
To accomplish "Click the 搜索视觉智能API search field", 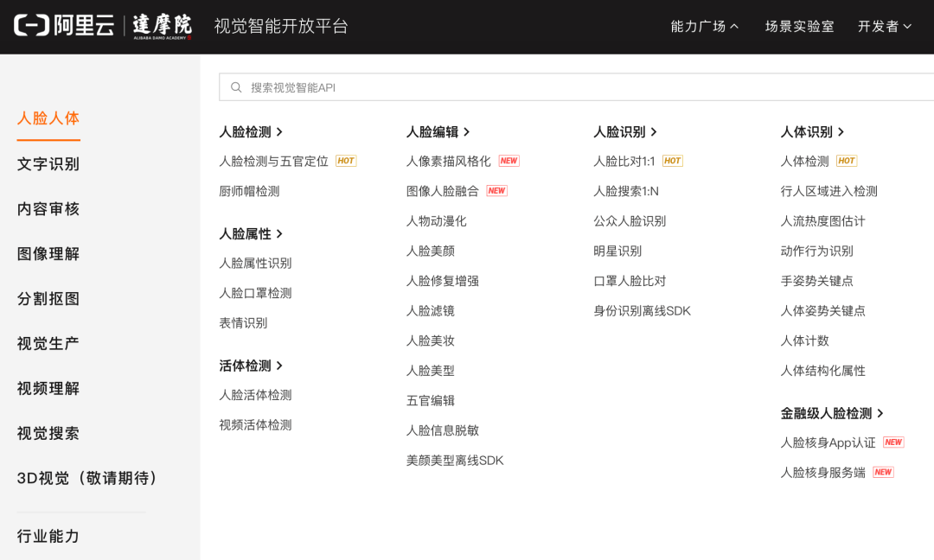I will pos(571,87).
